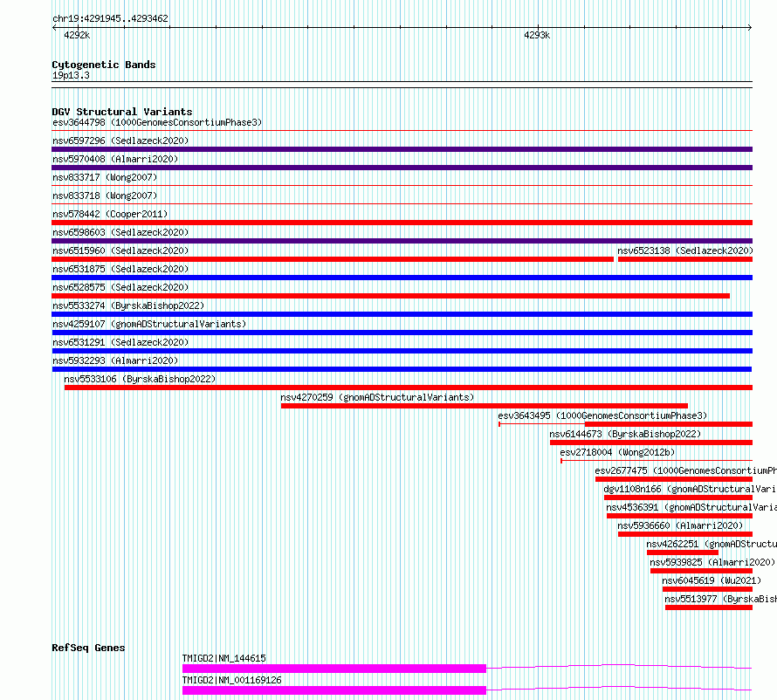This screenshot has width=777, height=700.
Task: Click the 4292k ruler mark
Action: (x=77, y=35)
